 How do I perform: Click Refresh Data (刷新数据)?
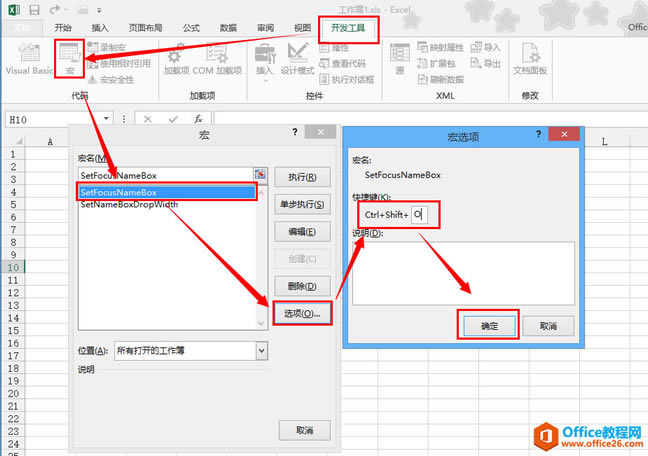pos(441,79)
